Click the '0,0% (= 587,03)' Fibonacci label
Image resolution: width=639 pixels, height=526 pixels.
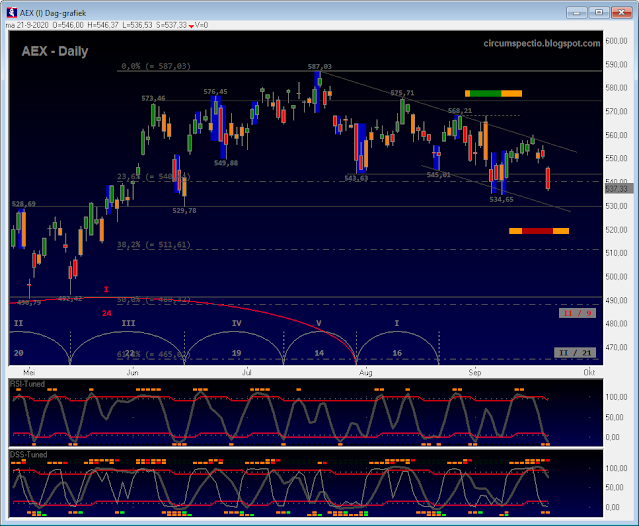coord(156,66)
